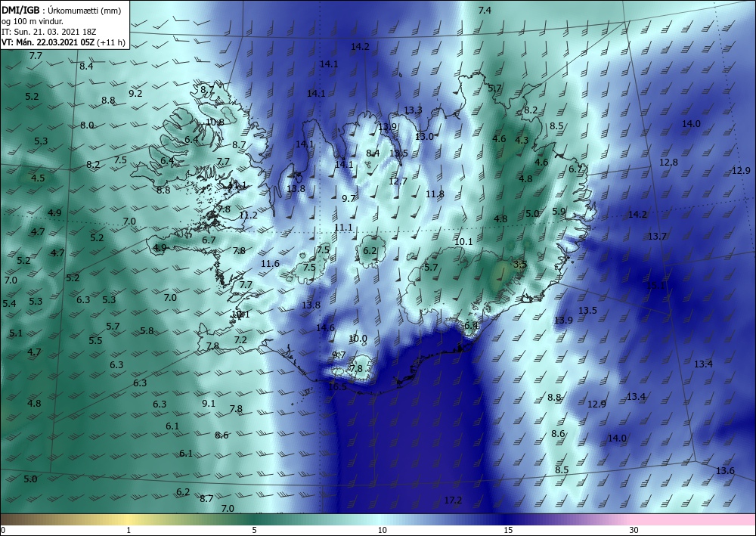Select the 12.7 value in the north
Screen dimensions: 756x536
point(398,181)
